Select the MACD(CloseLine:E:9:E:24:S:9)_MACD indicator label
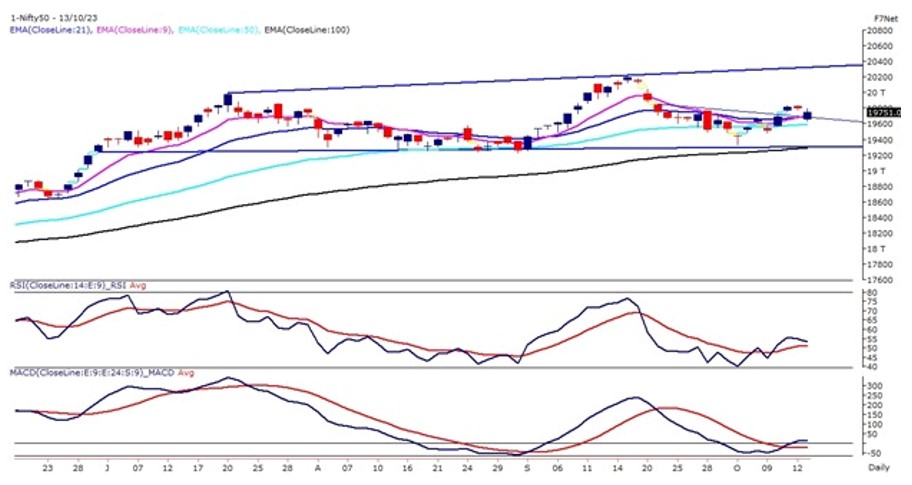 click(92, 373)
